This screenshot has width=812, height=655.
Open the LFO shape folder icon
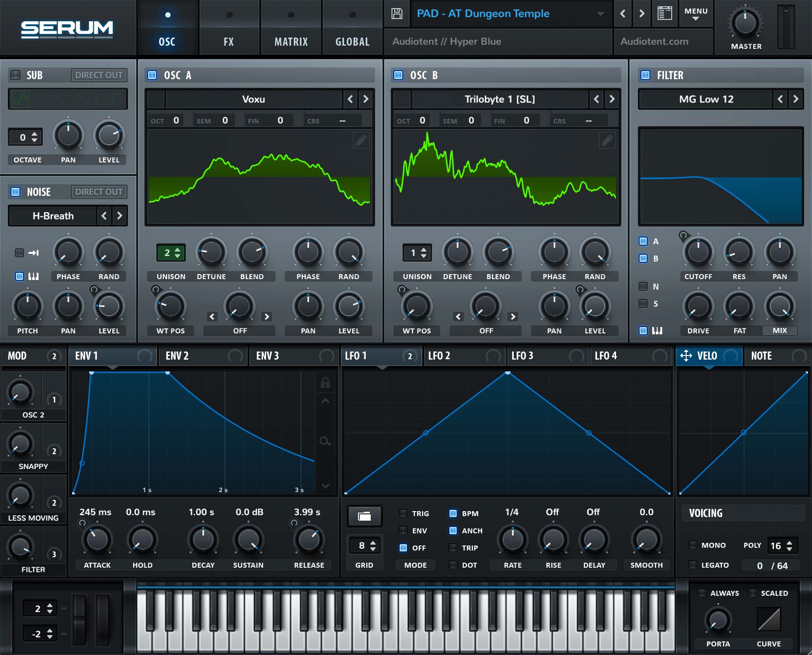tap(364, 516)
